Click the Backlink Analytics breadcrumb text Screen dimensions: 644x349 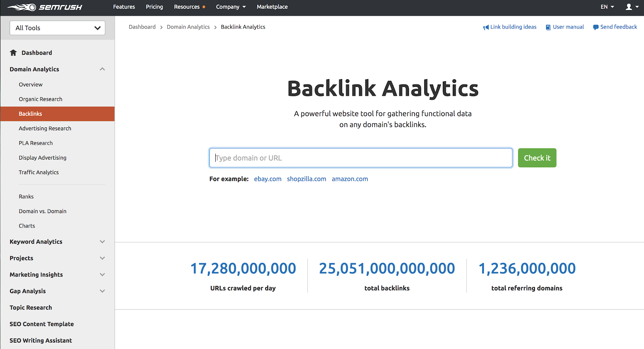243,27
